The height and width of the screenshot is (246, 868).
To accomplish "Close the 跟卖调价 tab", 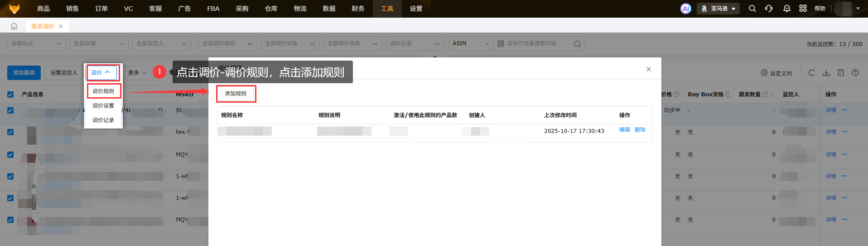I will pos(61,26).
